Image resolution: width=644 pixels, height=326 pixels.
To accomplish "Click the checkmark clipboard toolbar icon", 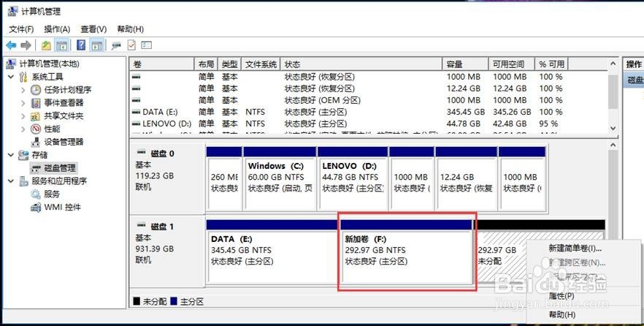I will tap(131, 45).
